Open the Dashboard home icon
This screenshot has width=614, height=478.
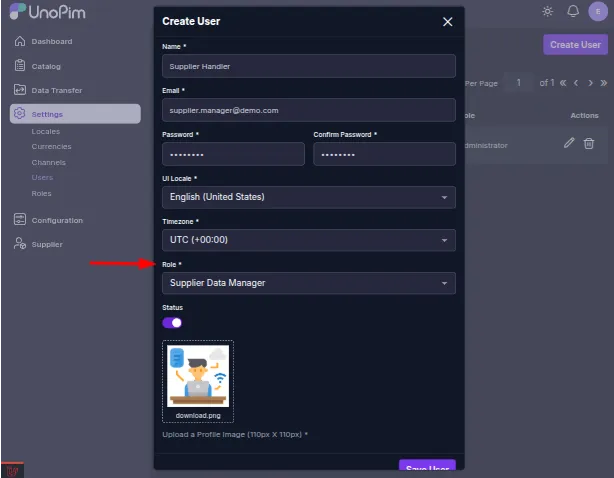point(20,41)
